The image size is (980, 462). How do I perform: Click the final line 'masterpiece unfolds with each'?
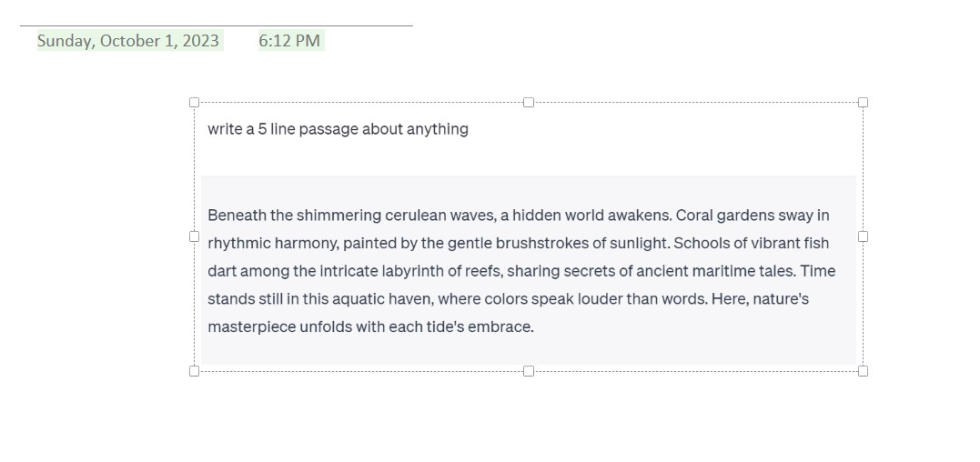(370, 326)
